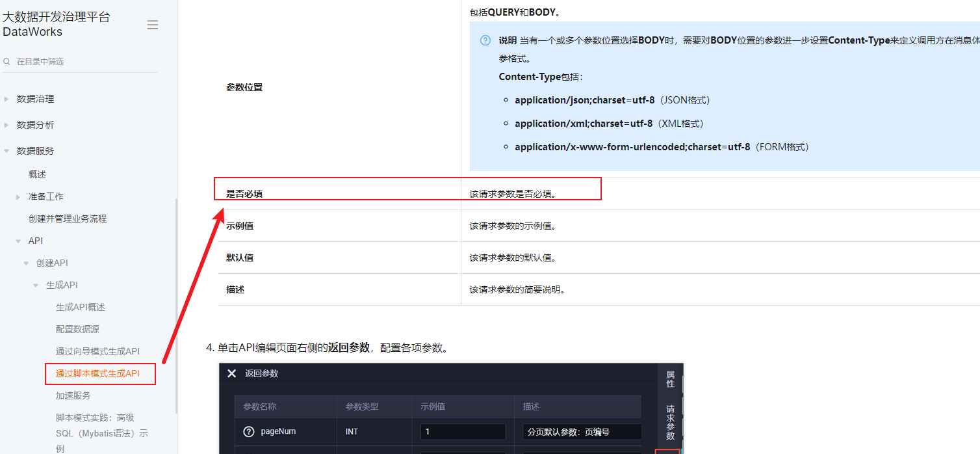The width and height of the screenshot is (980, 454).
Task: Focus the 在目录中筛选 filter field
Action: pyautogui.click(x=80, y=61)
